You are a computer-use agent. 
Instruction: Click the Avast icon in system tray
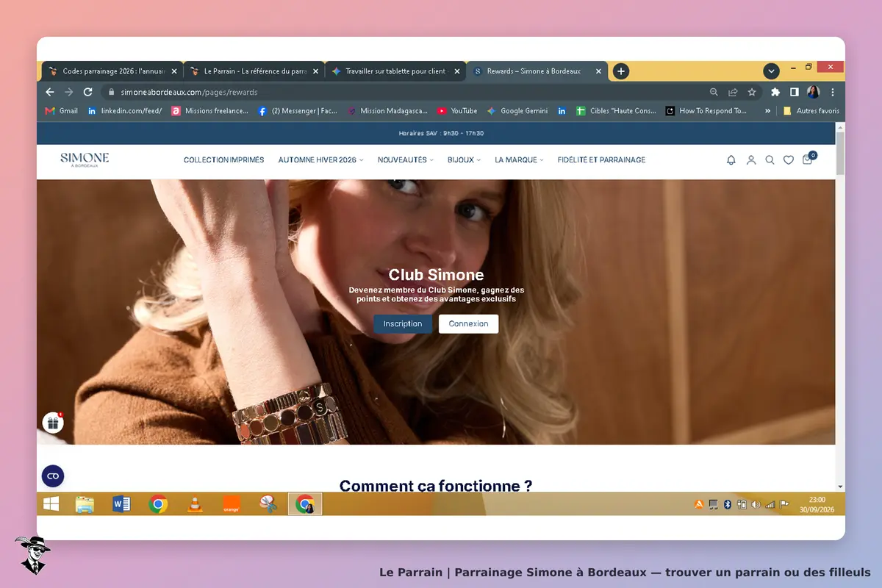[699, 504]
